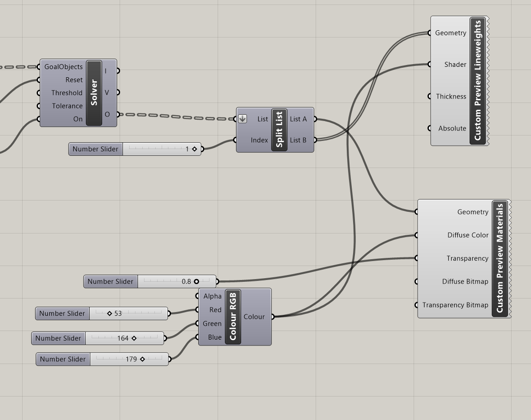Viewport: 531px width, 420px height.
Task: Click the Number Slider label connected to Index
Action: 95,149
